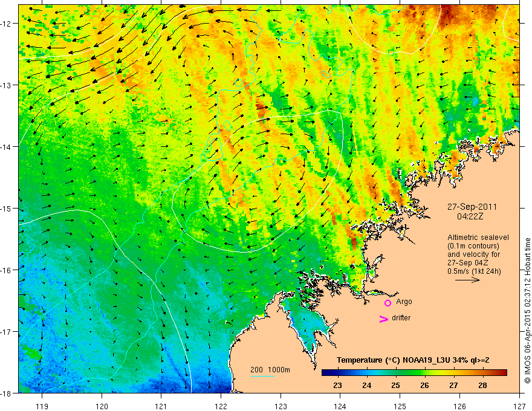Click longitude axis label 121
The height and width of the screenshot is (411, 532).
pos(161,406)
